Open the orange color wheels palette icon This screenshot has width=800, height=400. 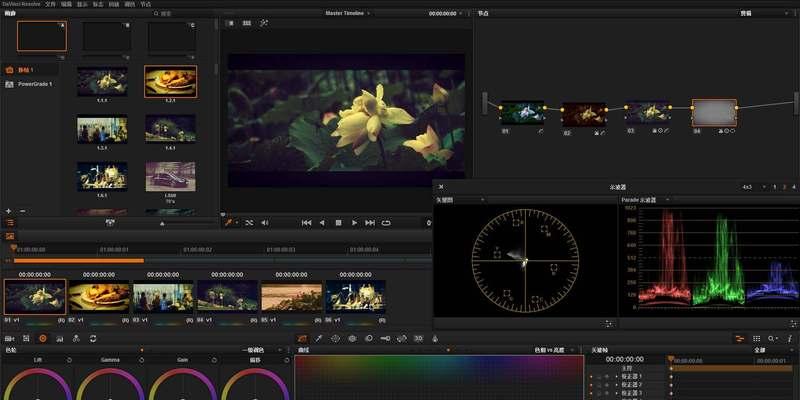[x=43, y=338]
